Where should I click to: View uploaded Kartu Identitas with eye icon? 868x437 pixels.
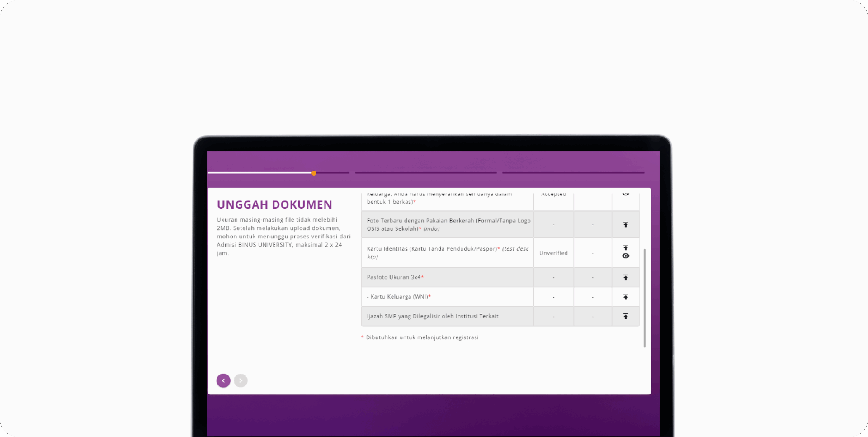(x=626, y=256)
